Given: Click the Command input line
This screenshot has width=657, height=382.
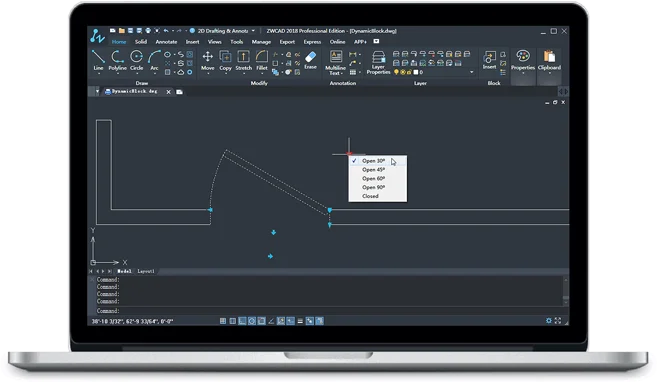Looking at the screenshot, I should point(327,311).
